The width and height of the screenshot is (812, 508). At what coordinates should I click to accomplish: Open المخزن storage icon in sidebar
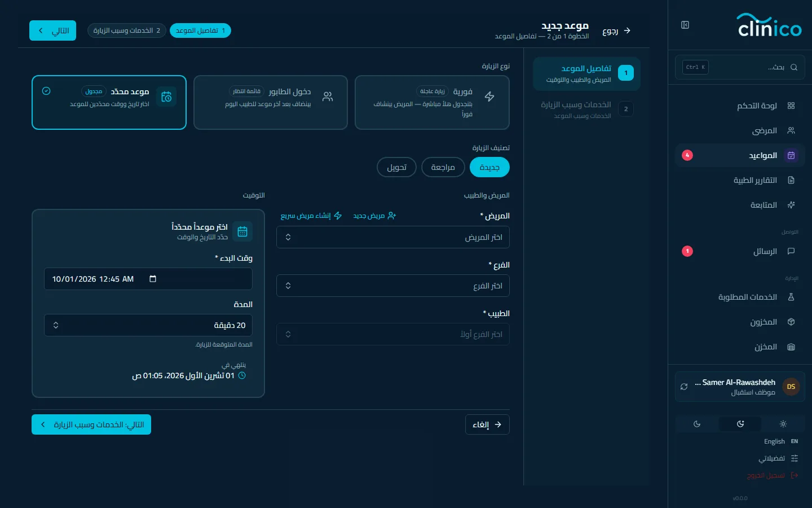tap(791, 347)
